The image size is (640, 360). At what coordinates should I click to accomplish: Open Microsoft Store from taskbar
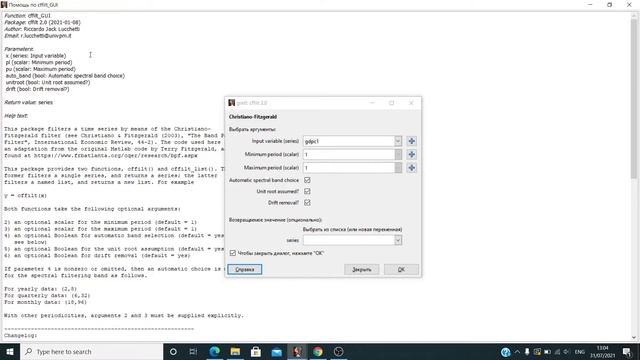click(256, 351)
